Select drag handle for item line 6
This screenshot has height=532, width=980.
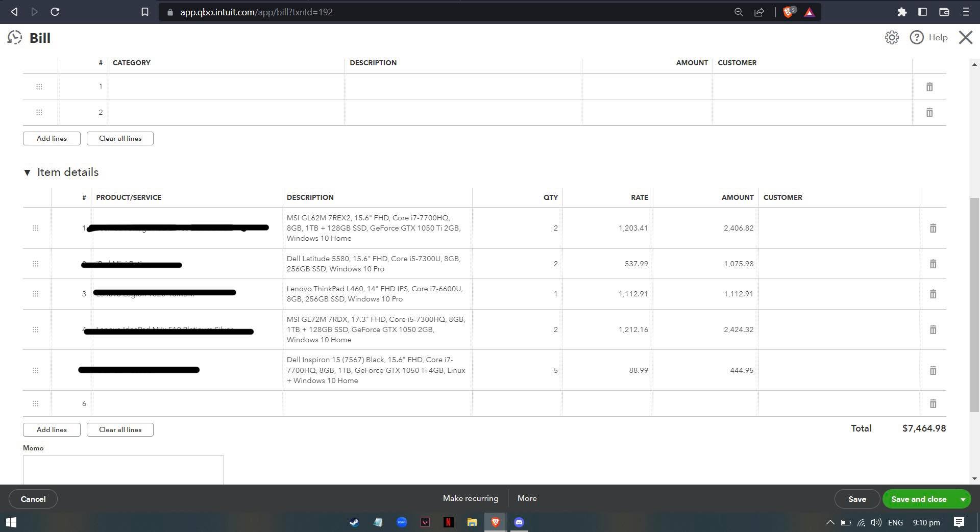(35, 403)
